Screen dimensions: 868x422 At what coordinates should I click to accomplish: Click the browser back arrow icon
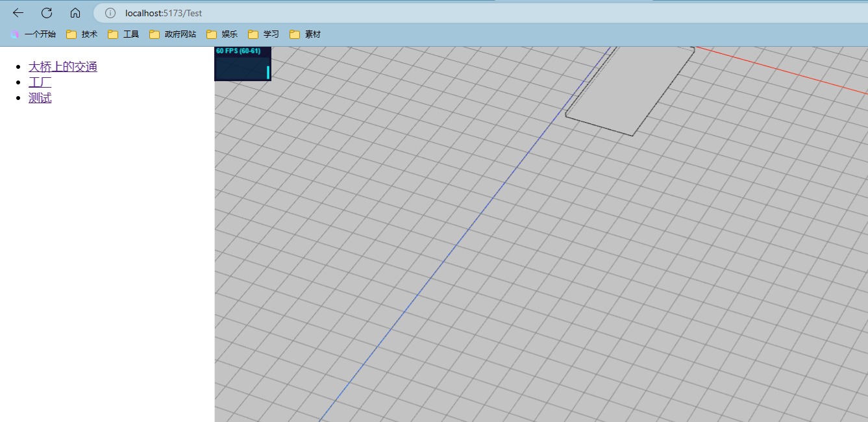coord(18,12)
